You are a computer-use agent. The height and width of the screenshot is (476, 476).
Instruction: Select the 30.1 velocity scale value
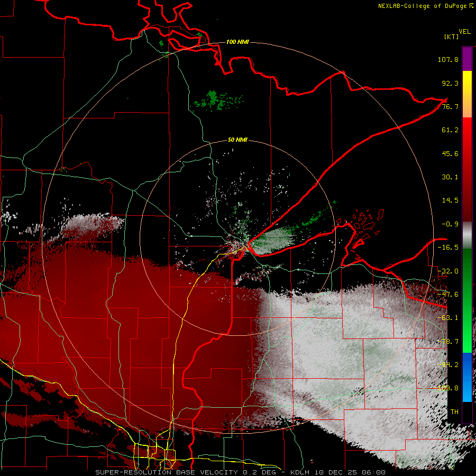coord(450,177)
